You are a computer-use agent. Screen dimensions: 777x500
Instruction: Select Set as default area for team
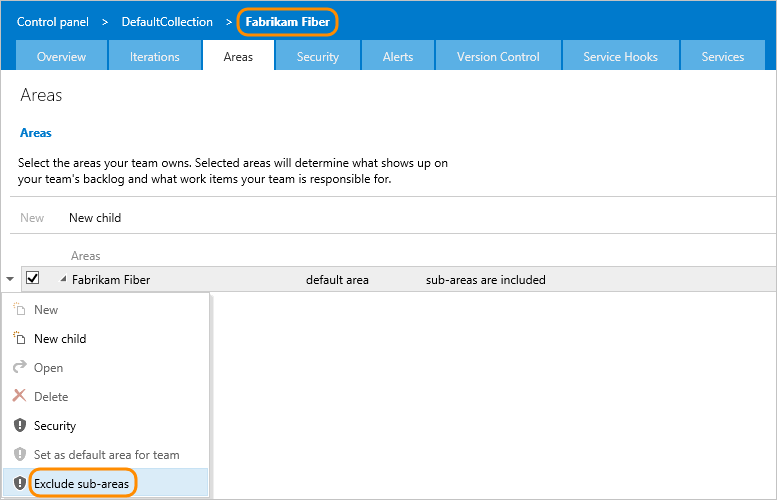(x=105, y=454)
